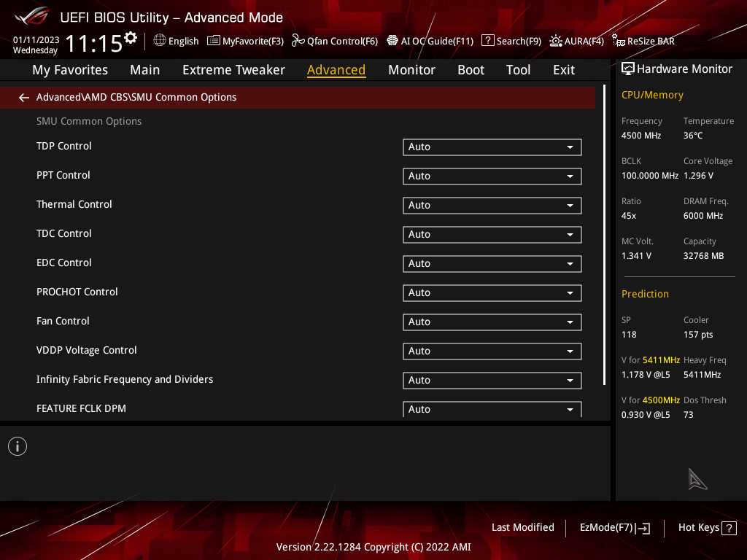The width and height of the screenshot is (747, 560).
Task: Click the 32768 MB capacity value
Action: [704, 256]
